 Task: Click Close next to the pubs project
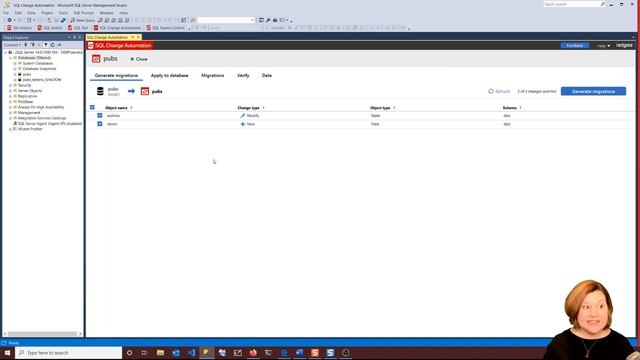[139, 59]
